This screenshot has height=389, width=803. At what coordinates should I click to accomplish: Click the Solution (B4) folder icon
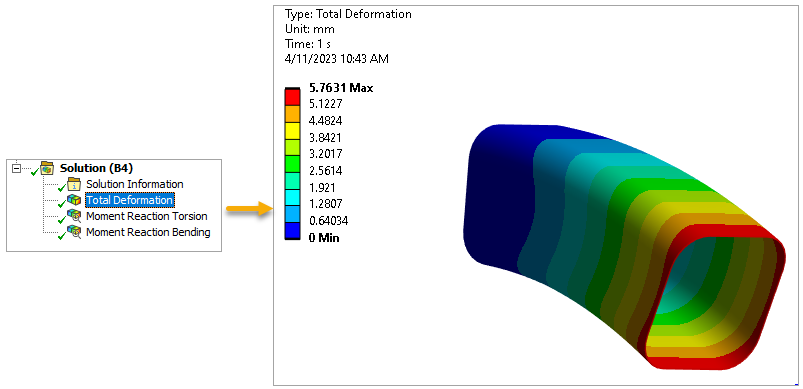point(47,167)
